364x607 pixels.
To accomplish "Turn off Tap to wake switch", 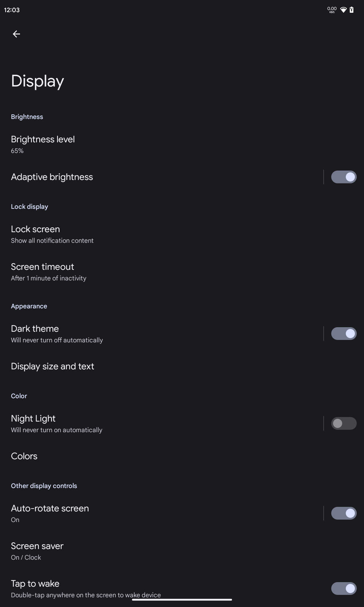I will pyautogui.click(x=344, y=588).
